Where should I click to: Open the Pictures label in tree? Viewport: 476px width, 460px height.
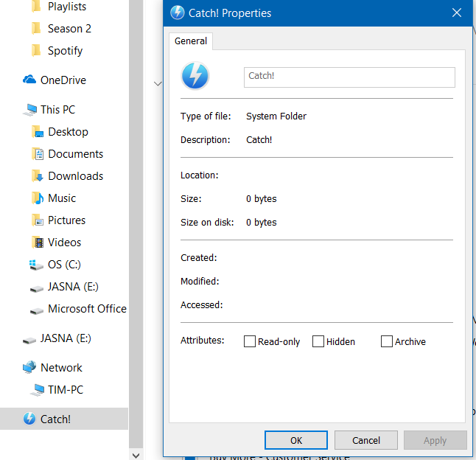67,220
